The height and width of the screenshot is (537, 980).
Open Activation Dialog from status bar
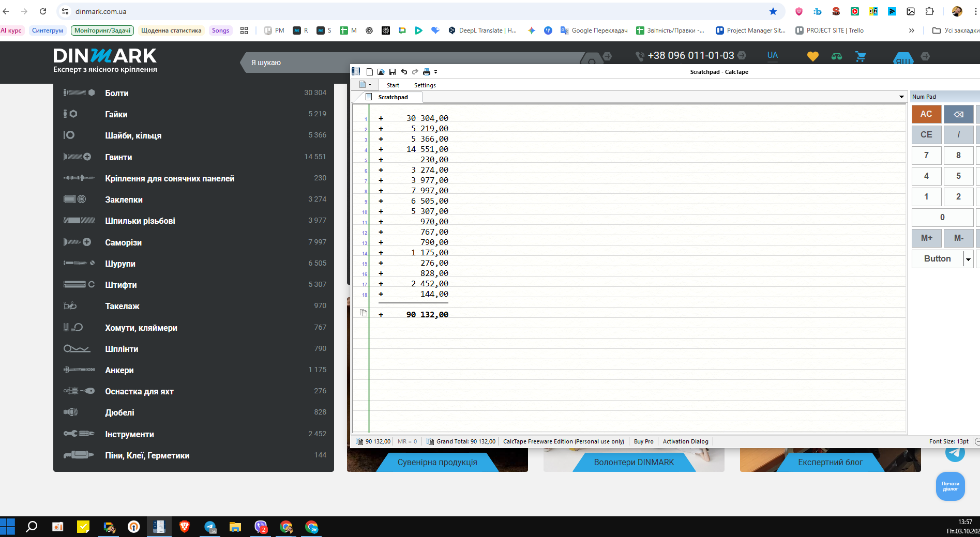(x=685, y=441)
